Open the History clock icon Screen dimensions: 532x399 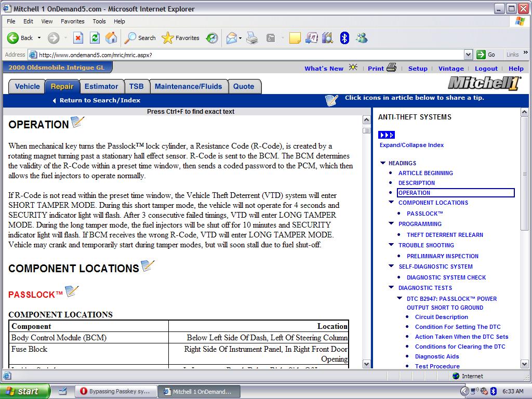[212, 38]
